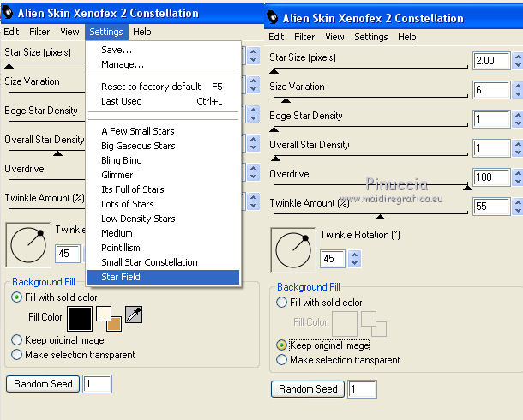Click the foreground/background color squares in left window

[x=109, y=319]
